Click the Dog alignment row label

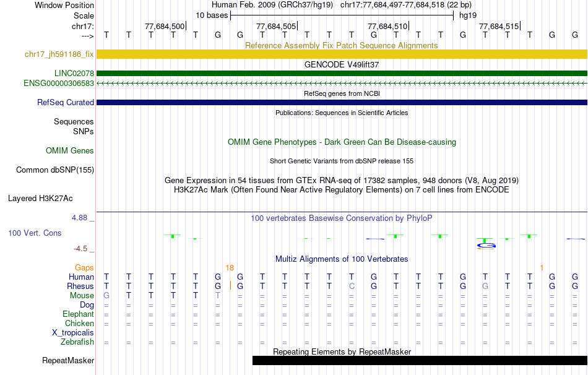(x=87, y=305)
